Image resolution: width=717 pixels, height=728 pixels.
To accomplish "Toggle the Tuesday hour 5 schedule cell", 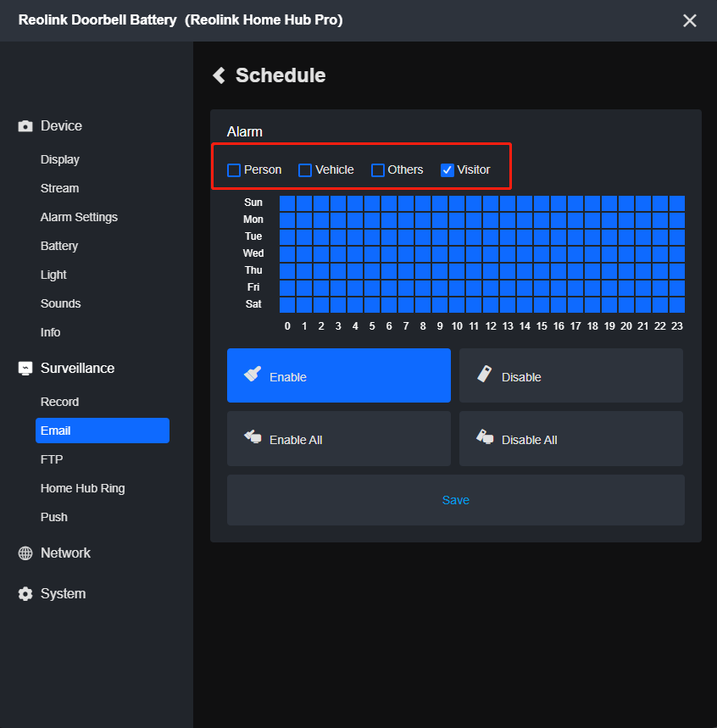I will pyautogui.click(x=372, y=237).
